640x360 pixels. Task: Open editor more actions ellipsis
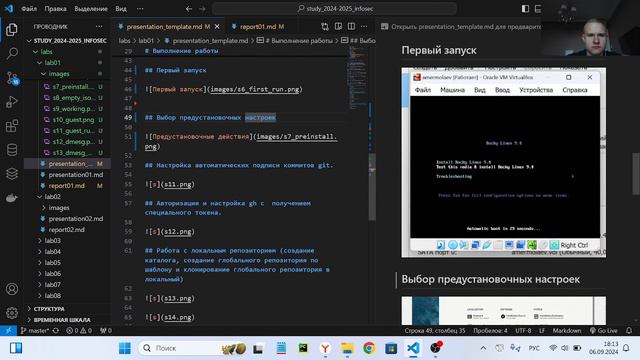364,27
